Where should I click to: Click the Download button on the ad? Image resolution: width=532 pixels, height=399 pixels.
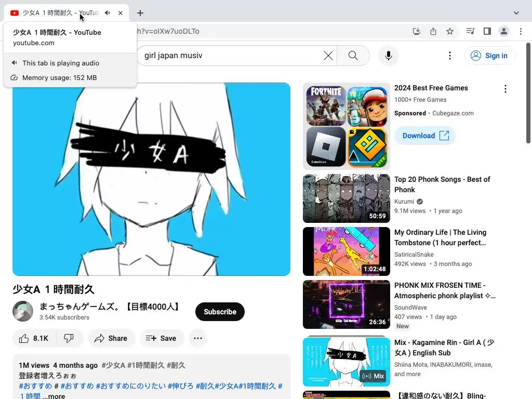425,136
